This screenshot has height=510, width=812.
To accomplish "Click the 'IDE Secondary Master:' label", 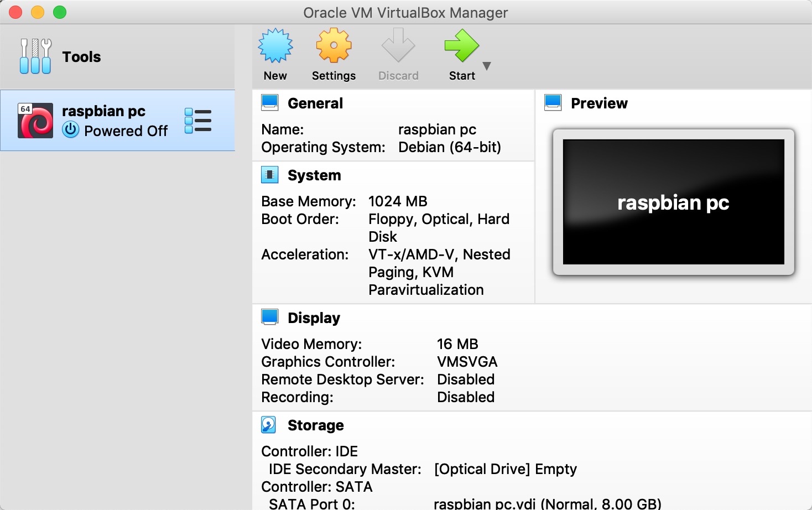I will (x=345, y=469).
